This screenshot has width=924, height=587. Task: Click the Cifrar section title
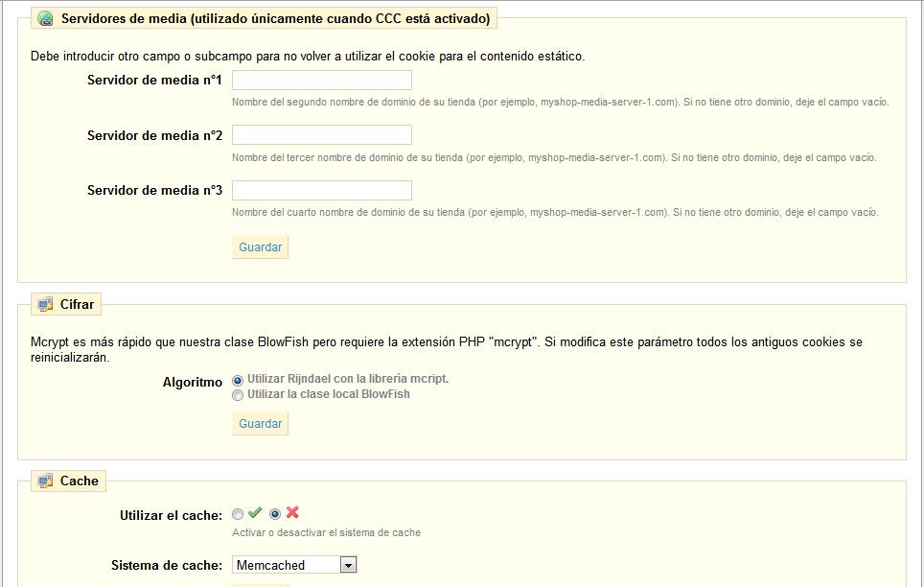point(78,304)
